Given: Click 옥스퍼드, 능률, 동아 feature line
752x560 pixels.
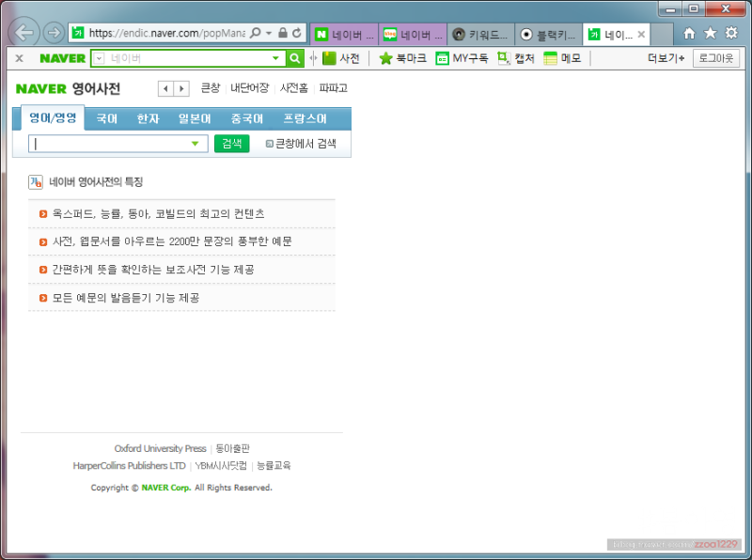Looking at the screenshot, I should [x=158, y=214].
